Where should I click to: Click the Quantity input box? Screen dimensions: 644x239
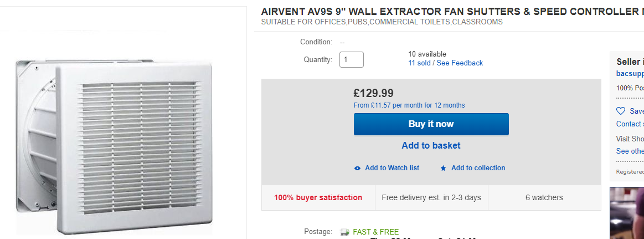[x=352, y=59]
